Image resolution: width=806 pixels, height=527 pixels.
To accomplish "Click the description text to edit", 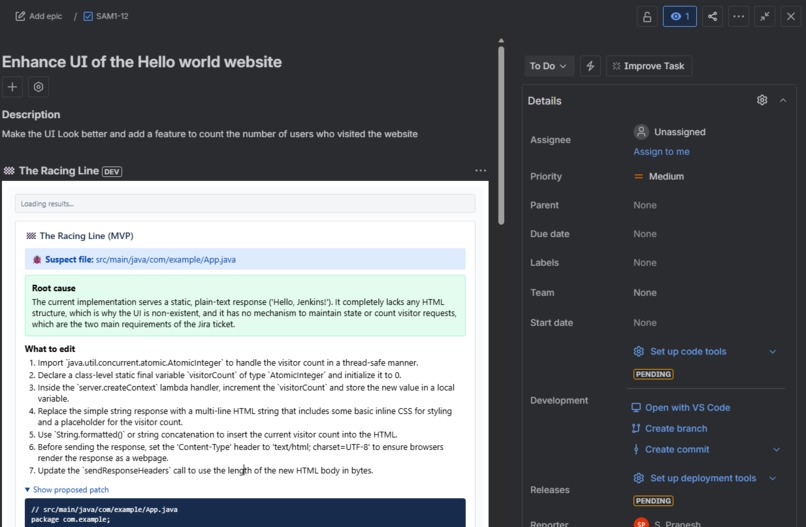I will tap(210, 134).
